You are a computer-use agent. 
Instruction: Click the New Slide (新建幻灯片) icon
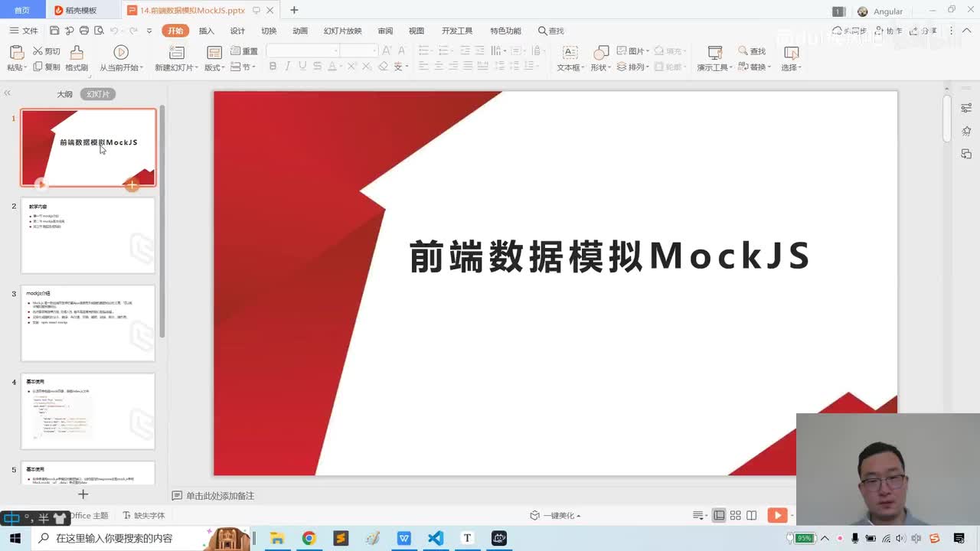click(x=177, y=52)
